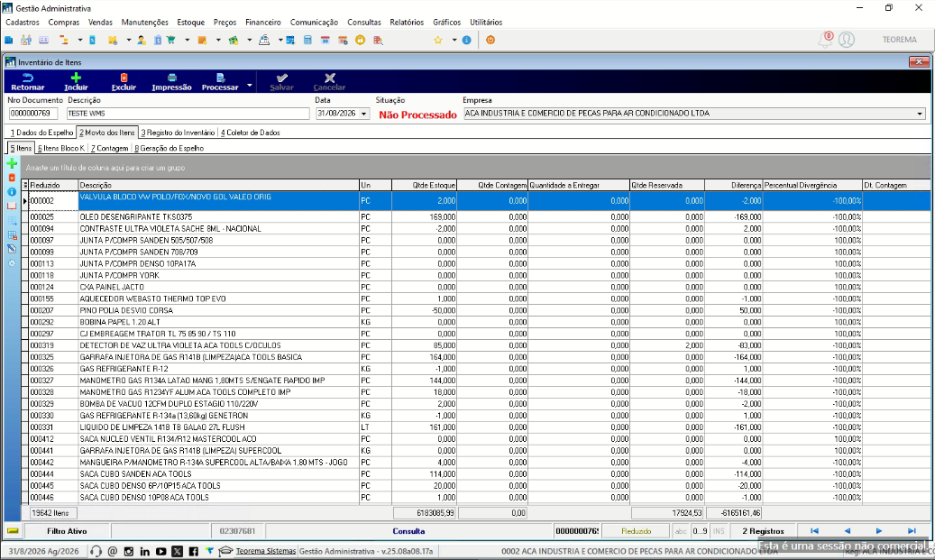Click the Processar button
The width and height of the screenshot is (935, 560).
(219, 82)
